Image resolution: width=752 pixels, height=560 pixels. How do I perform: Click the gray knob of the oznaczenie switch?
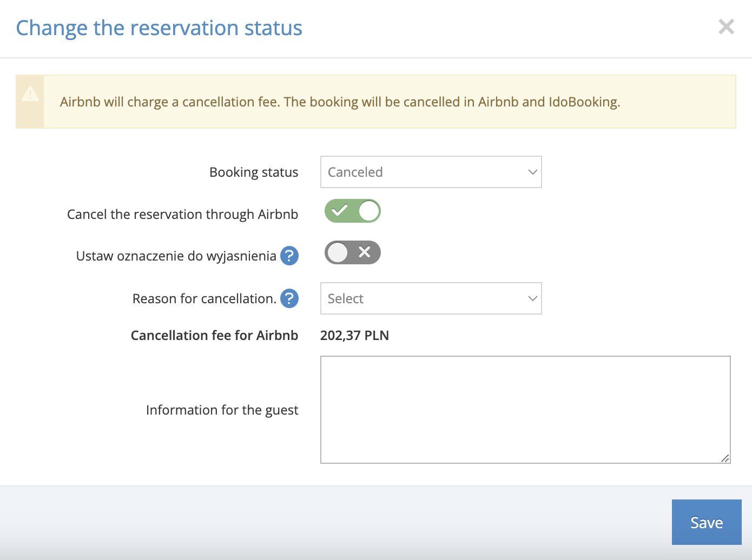pos(338,252)
